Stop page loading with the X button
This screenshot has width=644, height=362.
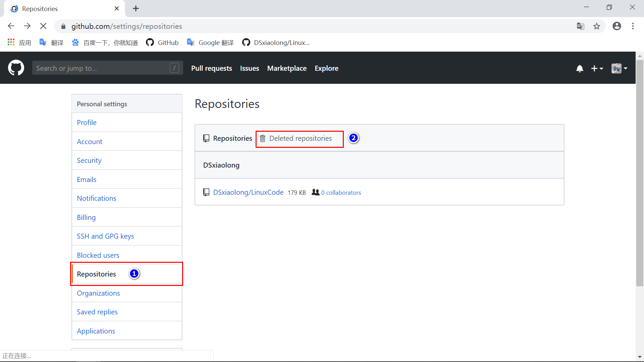click(43, 26)
